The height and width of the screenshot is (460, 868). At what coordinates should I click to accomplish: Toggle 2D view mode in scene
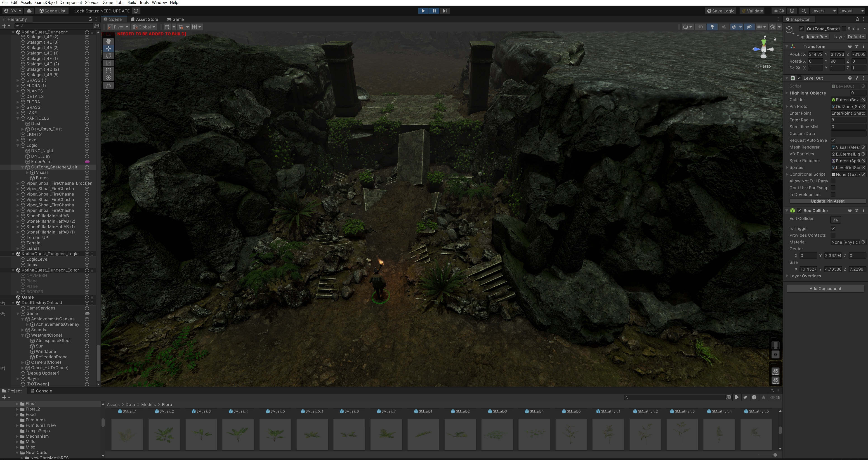700,27
